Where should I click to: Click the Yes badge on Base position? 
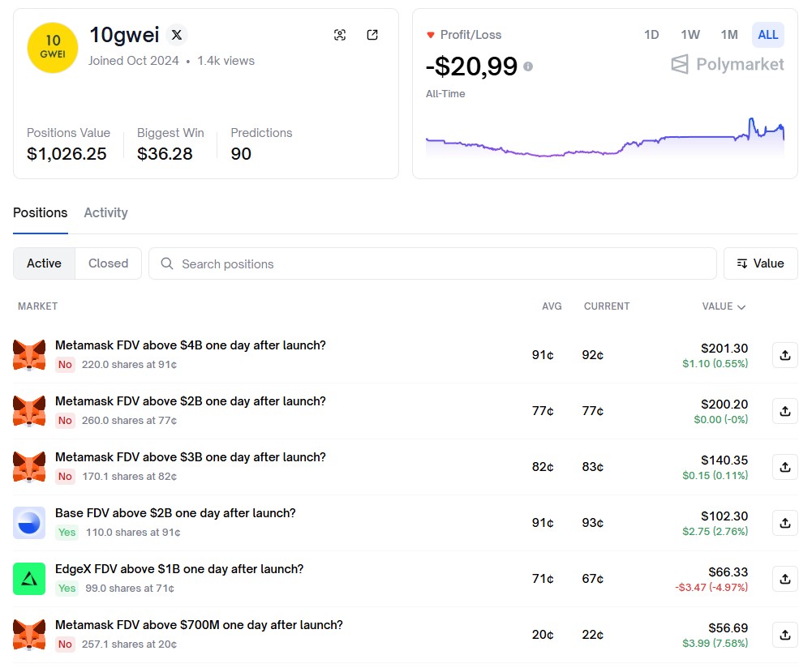[x=67, y=532]
